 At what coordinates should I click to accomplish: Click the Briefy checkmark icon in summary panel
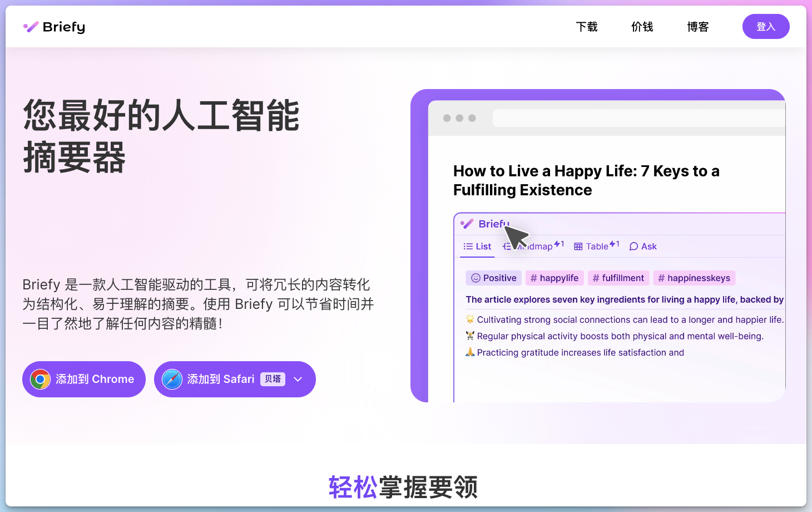[467, 224]
